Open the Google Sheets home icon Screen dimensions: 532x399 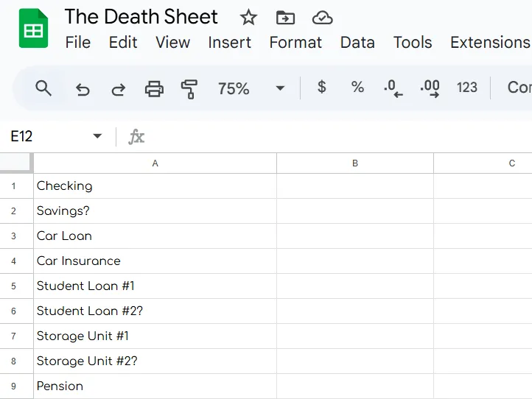coord(33,29)
